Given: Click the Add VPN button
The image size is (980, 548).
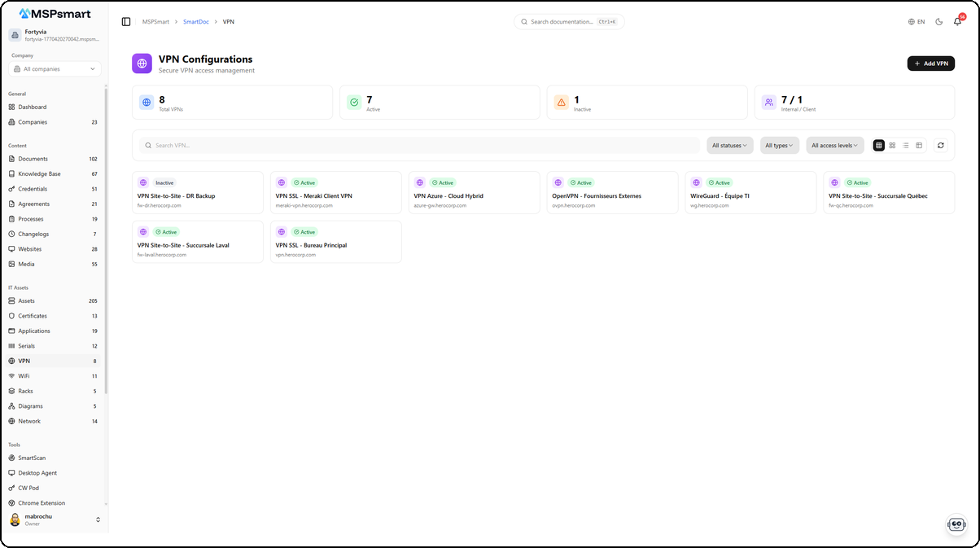Looking at the screenshot, I should [930, 63].
